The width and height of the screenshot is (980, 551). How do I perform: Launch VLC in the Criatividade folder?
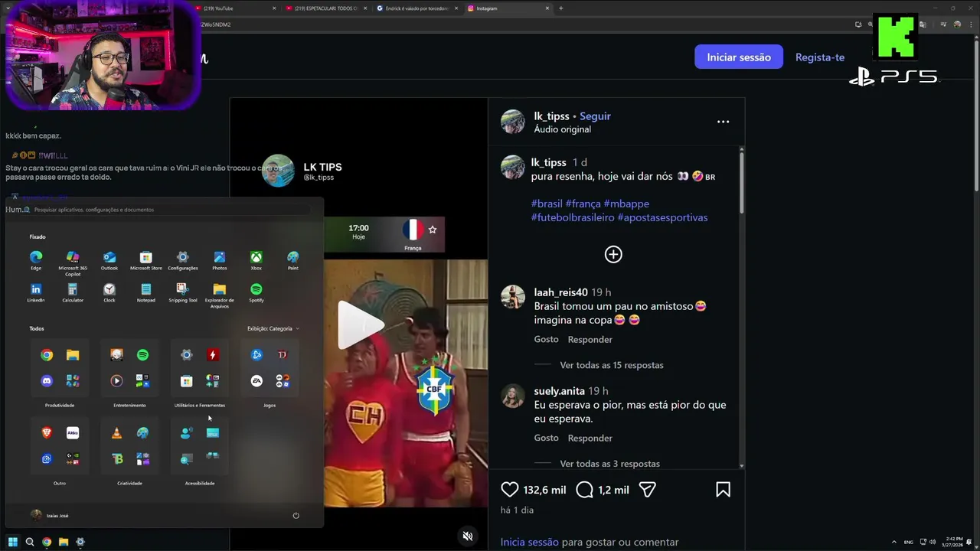pos(116,433)
